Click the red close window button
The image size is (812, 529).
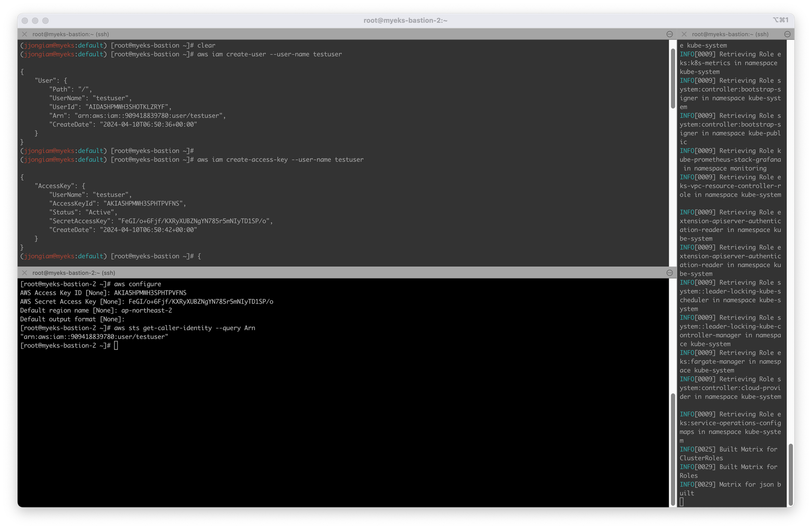click(25, 20)
